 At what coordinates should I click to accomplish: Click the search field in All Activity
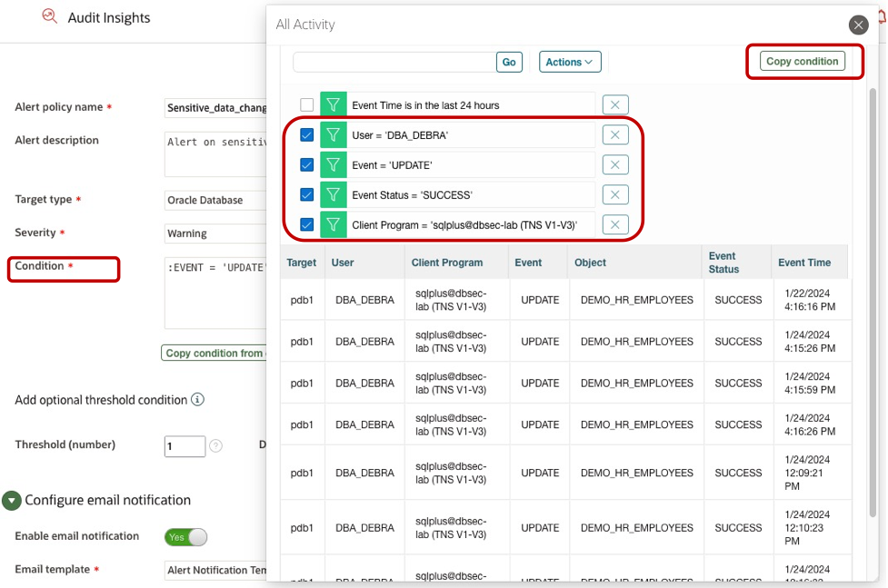(391, 62)
